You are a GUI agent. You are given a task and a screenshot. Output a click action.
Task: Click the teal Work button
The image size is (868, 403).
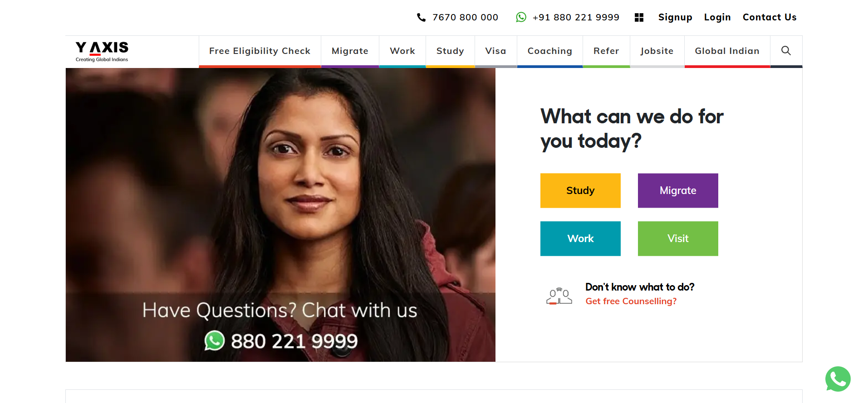tap(580, 238)
